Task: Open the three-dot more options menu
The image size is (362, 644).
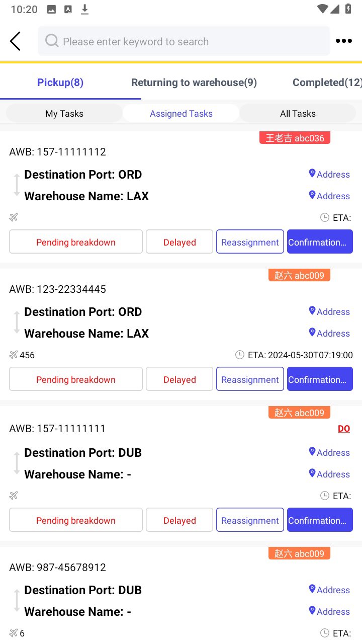Action: 344,41
